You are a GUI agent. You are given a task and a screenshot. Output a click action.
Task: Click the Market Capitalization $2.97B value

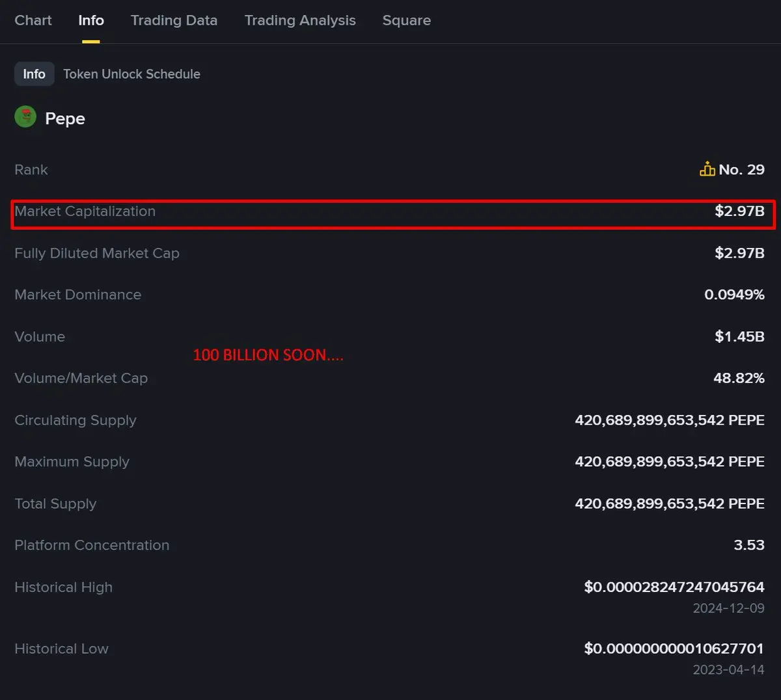pyautogui.click(x=739, y=211)
